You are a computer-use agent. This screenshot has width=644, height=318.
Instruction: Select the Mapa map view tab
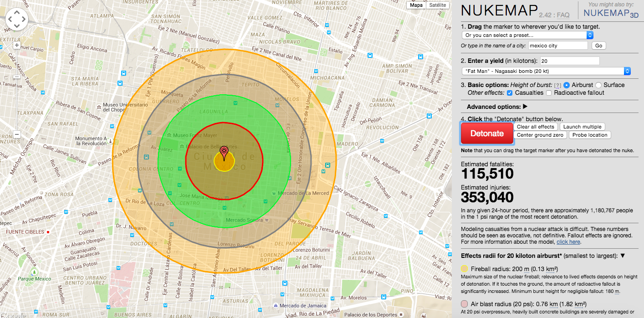[416, 5]
